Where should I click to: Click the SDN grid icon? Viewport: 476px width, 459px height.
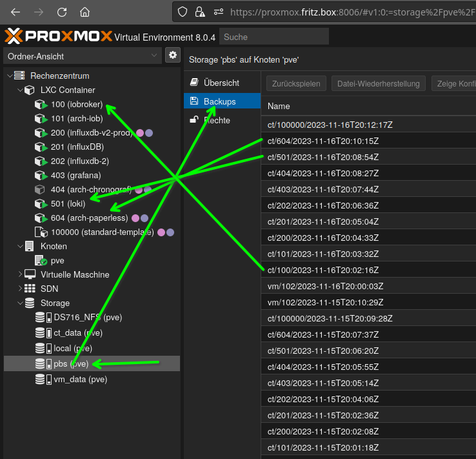pyautogui.click(x=30, y=289)
